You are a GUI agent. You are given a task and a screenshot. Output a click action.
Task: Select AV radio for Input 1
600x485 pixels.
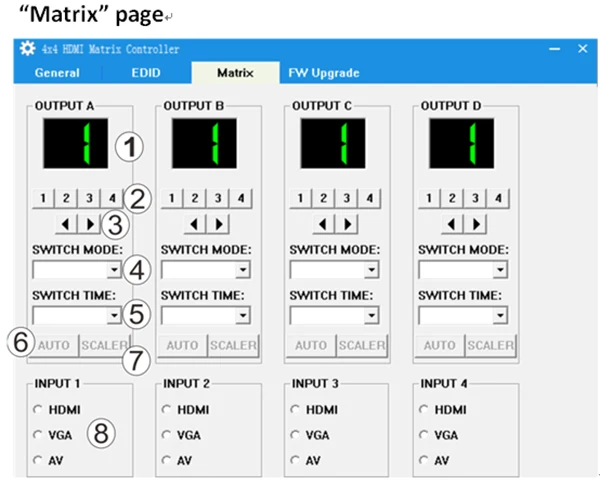tap(38, 460)
